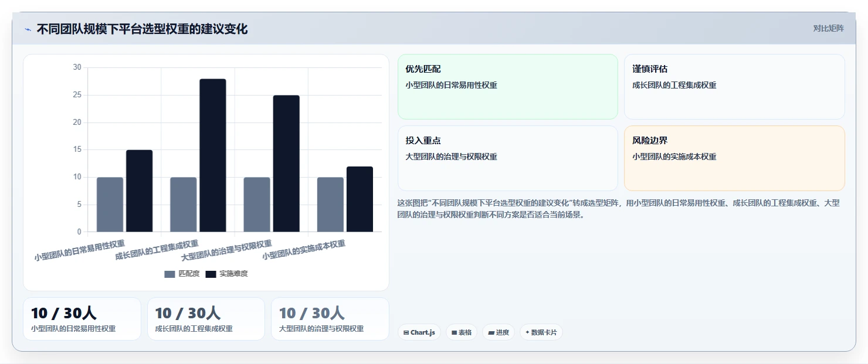The image size is (868, 364).
Task: Click the 匹配度 bar for 成长团队的工程集成权重
Action: (x=184, y=205)
